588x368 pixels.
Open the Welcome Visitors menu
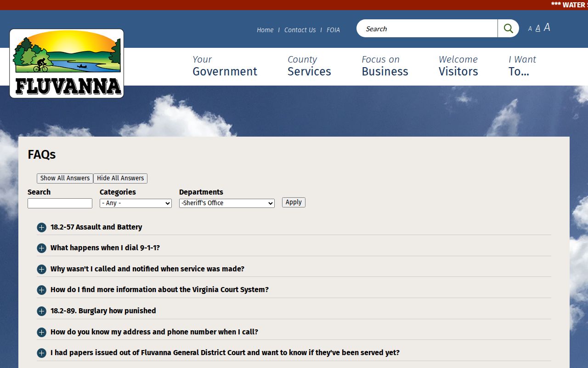[x=458, y=66]
